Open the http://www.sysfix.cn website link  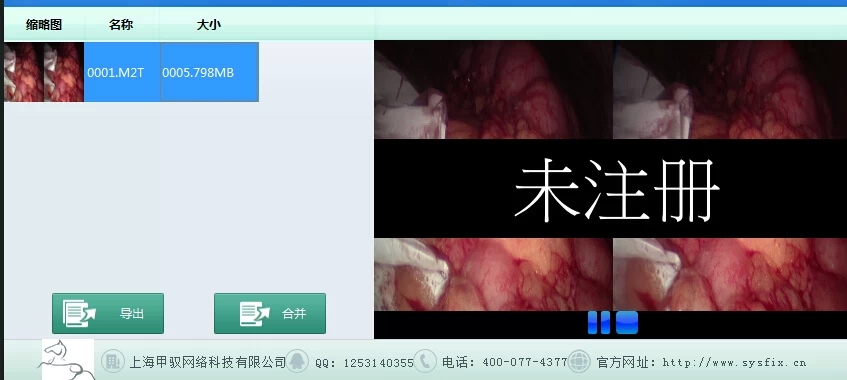[734, 362]
